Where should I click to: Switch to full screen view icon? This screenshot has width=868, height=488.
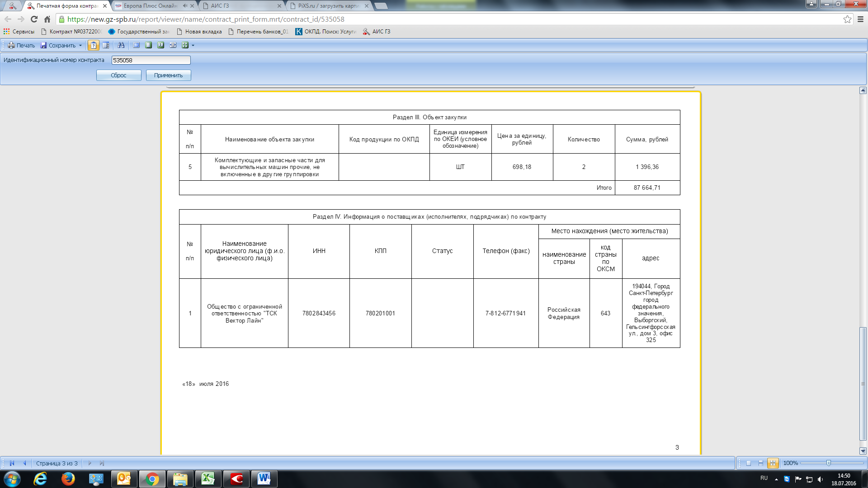(x=136, y=45)
